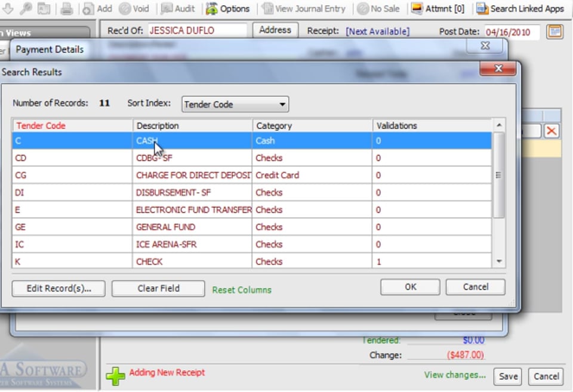Select CHARGE FOR DIRECT DEPOSIT row
573x392 pixels.
(x=252, y=175)
